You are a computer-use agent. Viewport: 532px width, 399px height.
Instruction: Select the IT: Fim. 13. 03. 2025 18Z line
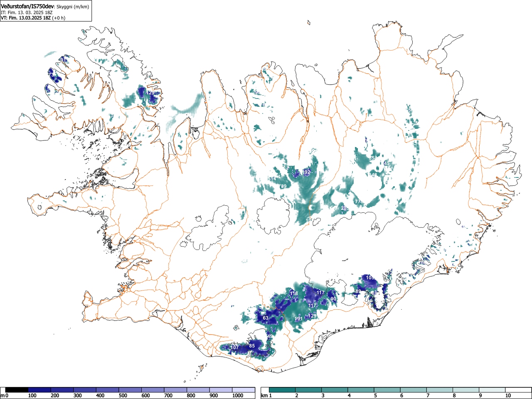point(27,12)
